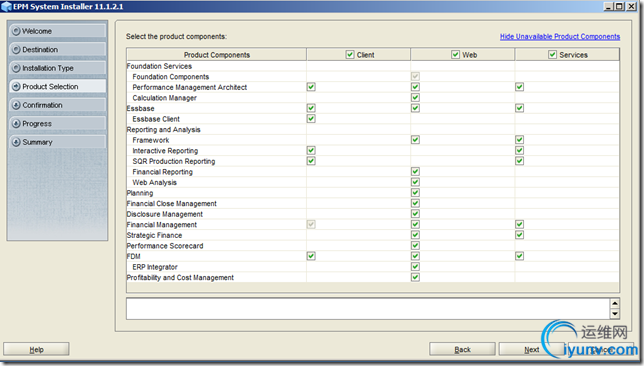Open the Confirmation step

(58, 105)
